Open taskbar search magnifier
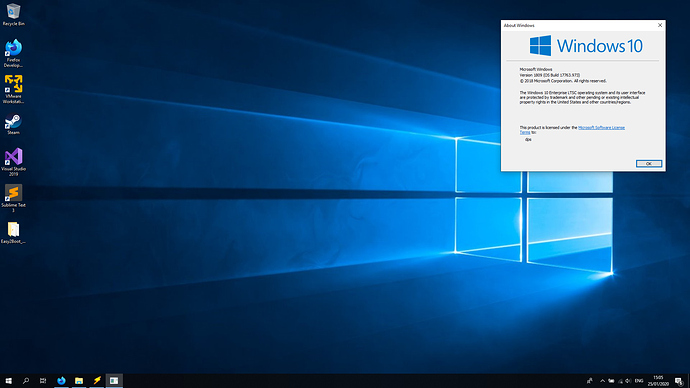 (26, 381)
